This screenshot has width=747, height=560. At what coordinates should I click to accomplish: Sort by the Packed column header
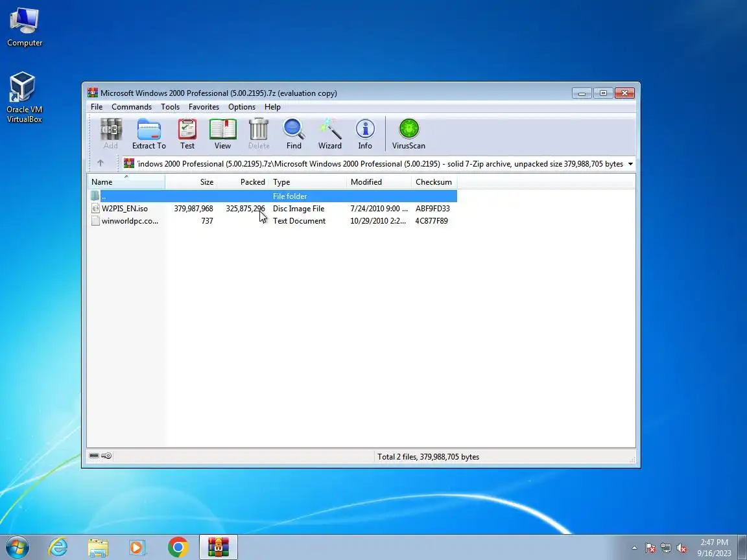click(x=243, y=182)
